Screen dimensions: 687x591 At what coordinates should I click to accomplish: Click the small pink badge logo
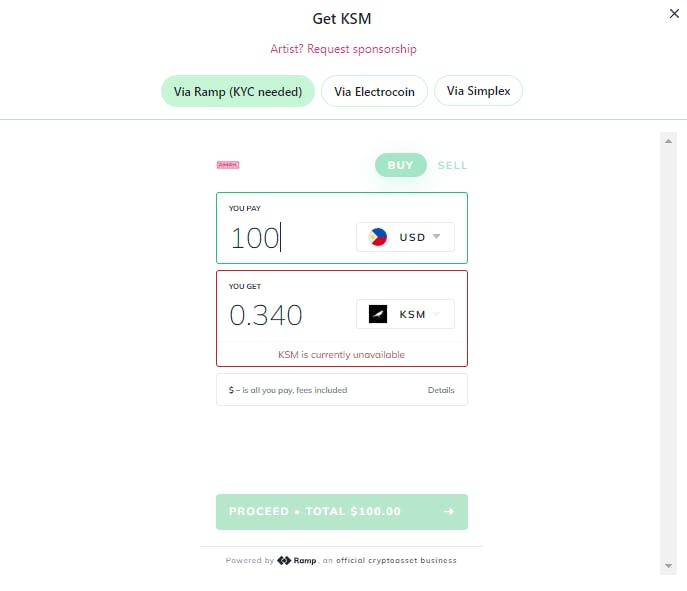[228, 165]
